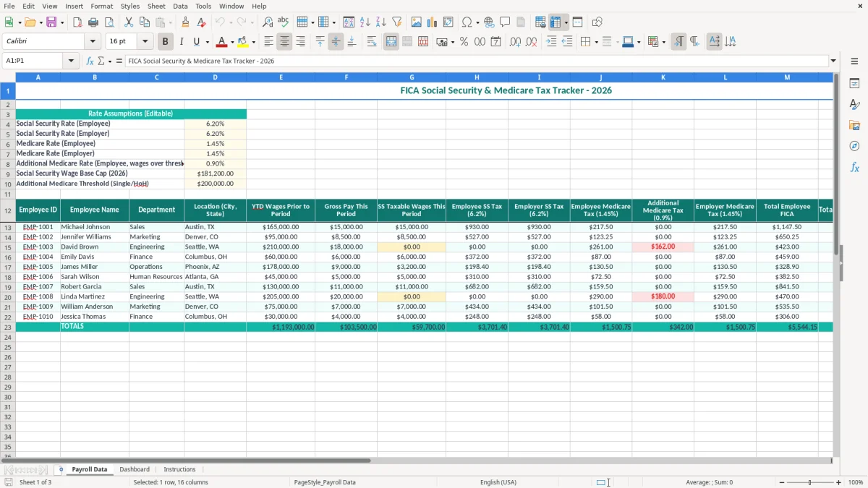Click Export as PDF icon
This screenshot has width=868, height=488.
77,22
